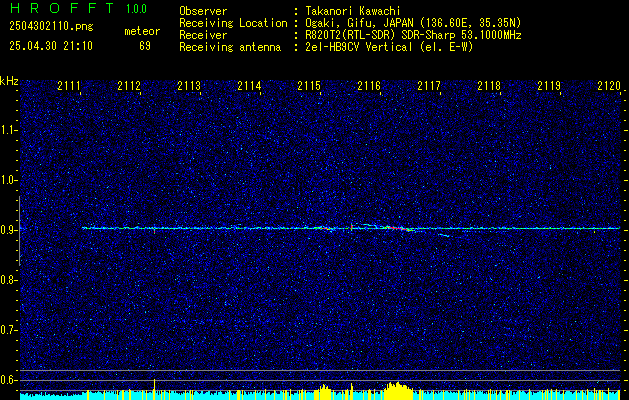This screenshot has width=629, height=400.
Task: Click the date 25.04.30 21:10
Action: point(51,46)
